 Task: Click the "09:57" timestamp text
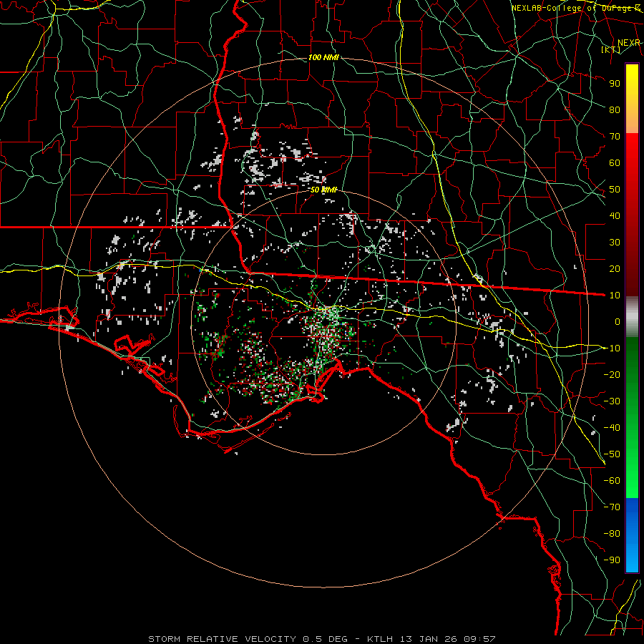point(479,639)
